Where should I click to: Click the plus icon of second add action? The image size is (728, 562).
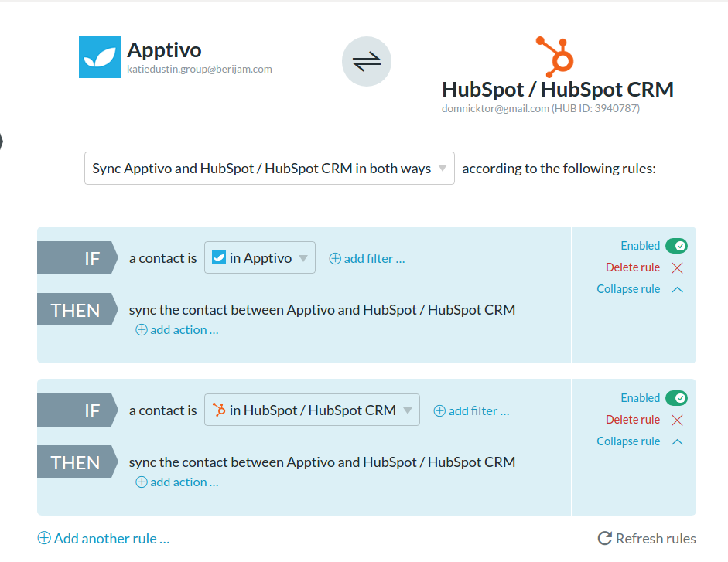pos(142,482)
